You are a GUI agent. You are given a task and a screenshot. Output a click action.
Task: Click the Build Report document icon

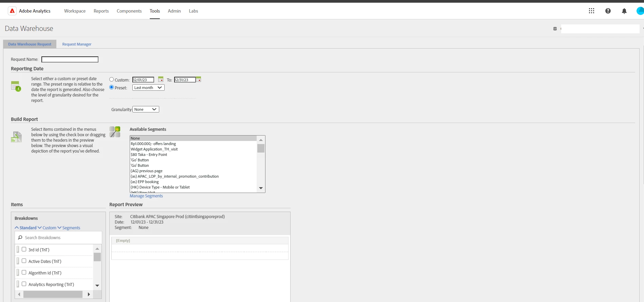pyautogui.click(x=16, y=137)
